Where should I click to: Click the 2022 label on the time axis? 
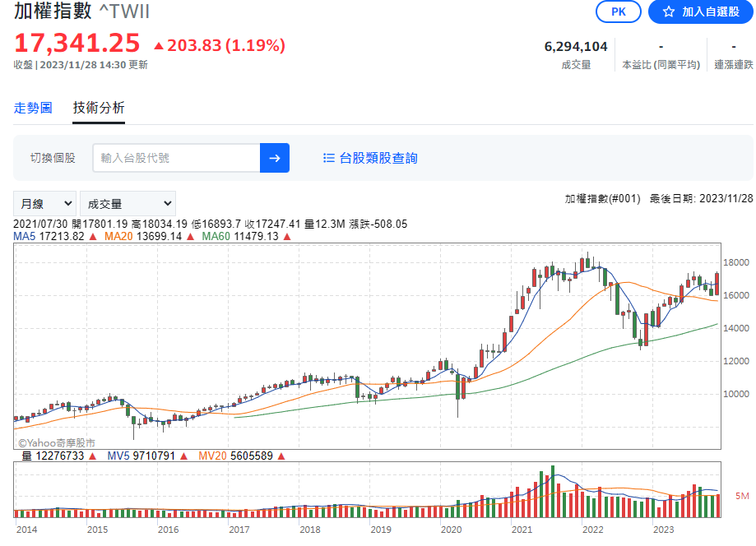click(592, 530)
